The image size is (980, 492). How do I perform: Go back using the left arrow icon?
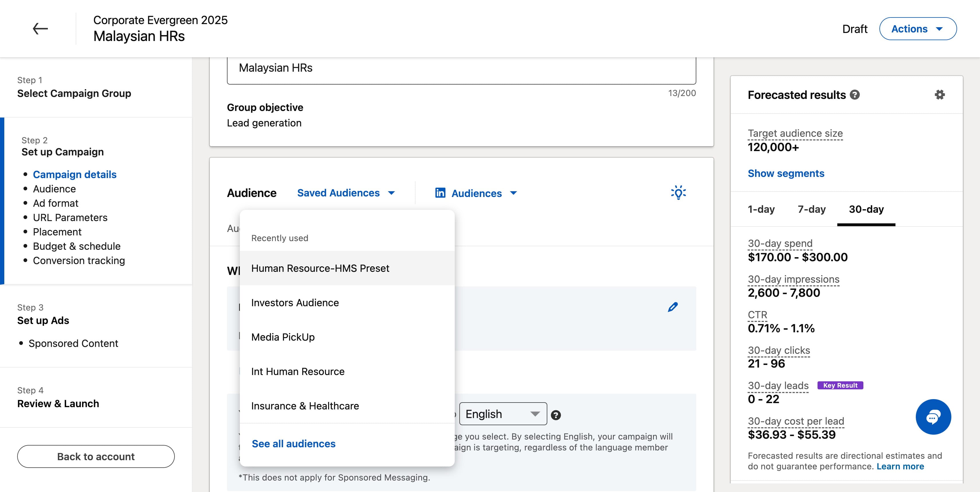[x=40, y=29]
